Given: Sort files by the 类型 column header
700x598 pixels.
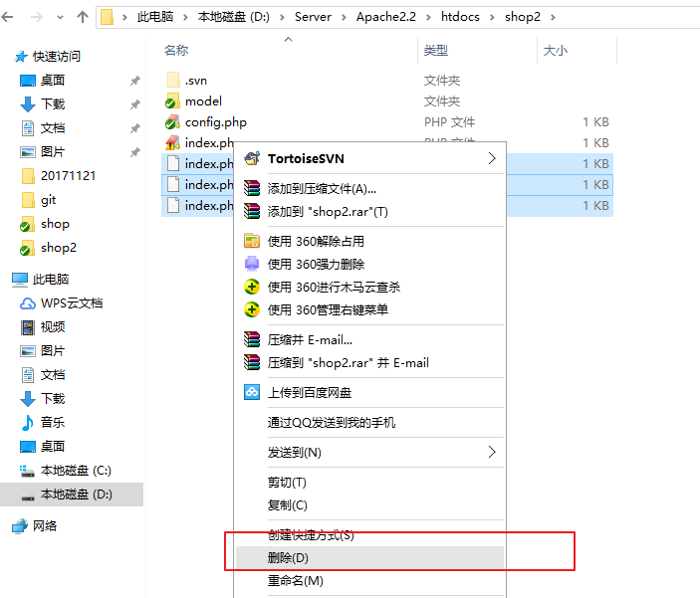Looking at the screenshot, I should pyautogui.click(x=436, y=50).
